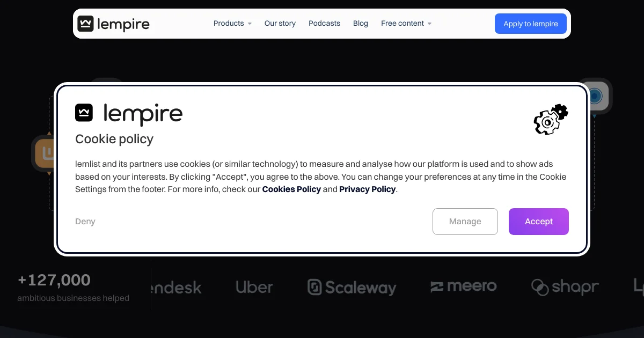The height and width of the screenshot is (338, 644).
Task: Click the +127,000 statistic text
Action: tap(54, 280)
